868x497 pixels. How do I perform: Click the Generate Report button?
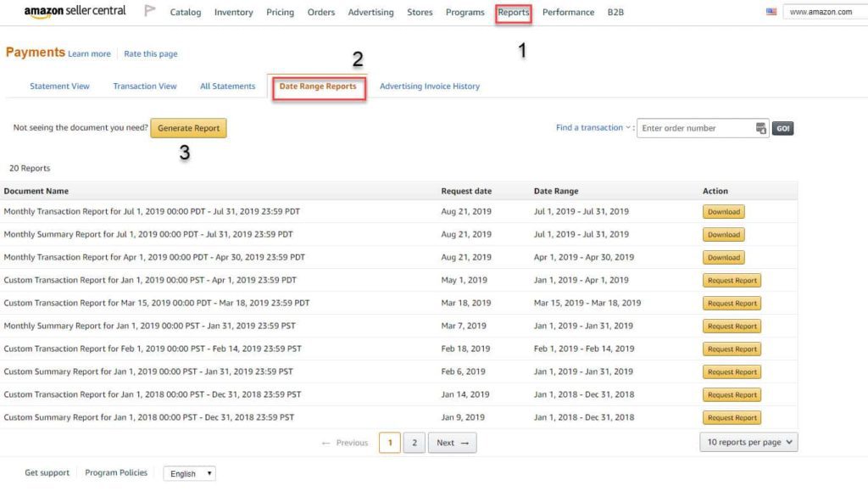(188, 128)
